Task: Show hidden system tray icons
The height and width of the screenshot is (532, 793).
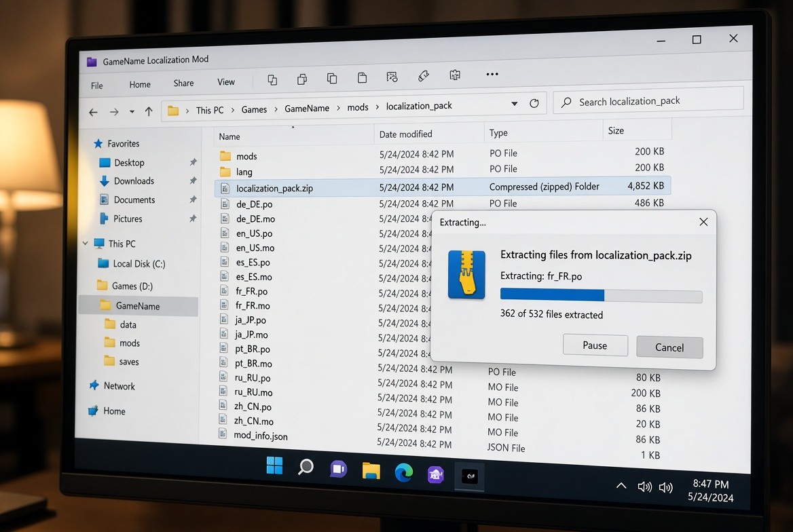Action: (621, 485)
